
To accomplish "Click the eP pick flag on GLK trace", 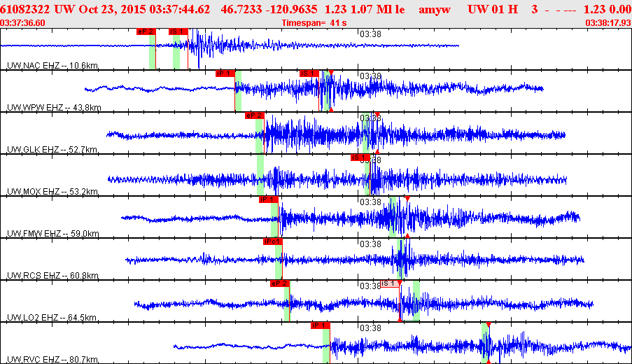I will click(254, 115).
